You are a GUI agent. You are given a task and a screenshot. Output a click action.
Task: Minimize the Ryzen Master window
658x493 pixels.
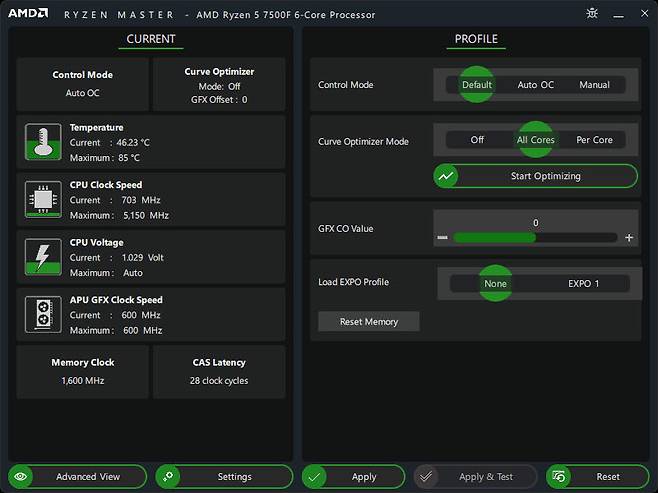tap(618, 15)
